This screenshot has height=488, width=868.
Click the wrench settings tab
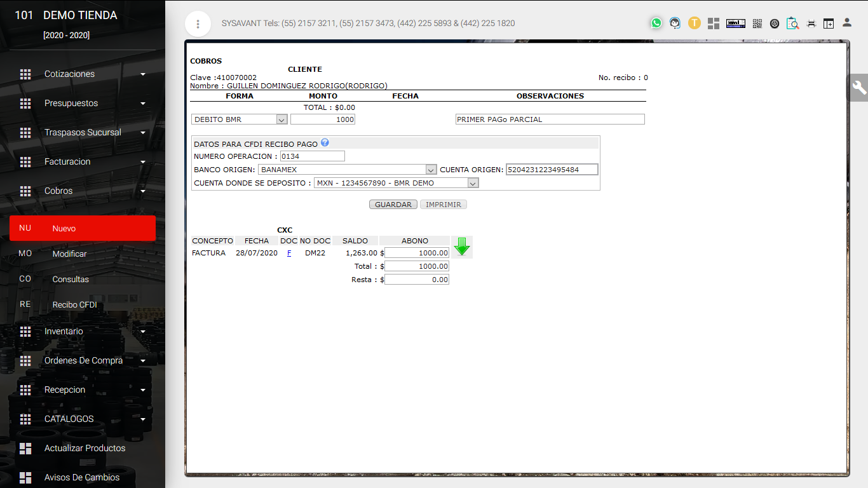tap(859, 88)
